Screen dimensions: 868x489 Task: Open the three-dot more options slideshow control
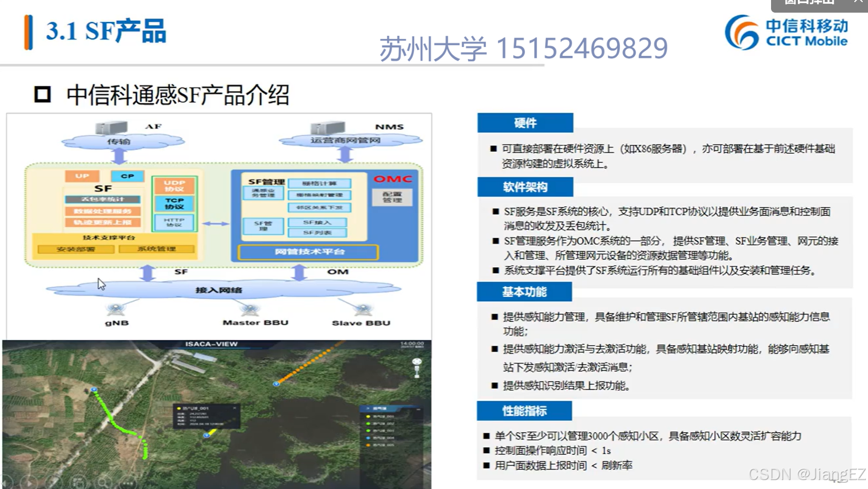[x=128, y=482]
